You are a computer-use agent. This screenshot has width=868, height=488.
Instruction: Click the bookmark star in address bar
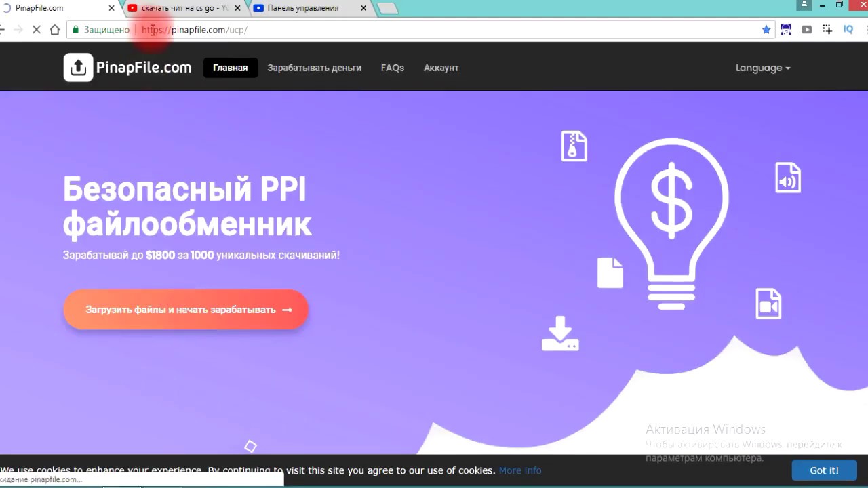pyautogui.click(x=766, y=30)
